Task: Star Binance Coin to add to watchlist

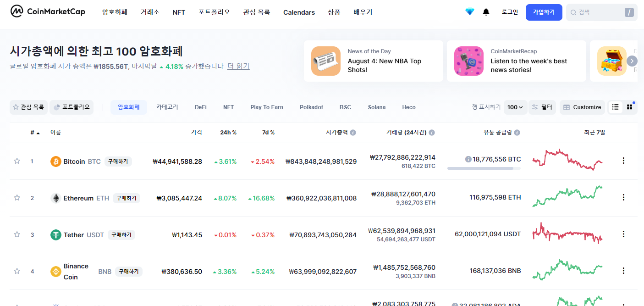Action: [17, 271]
